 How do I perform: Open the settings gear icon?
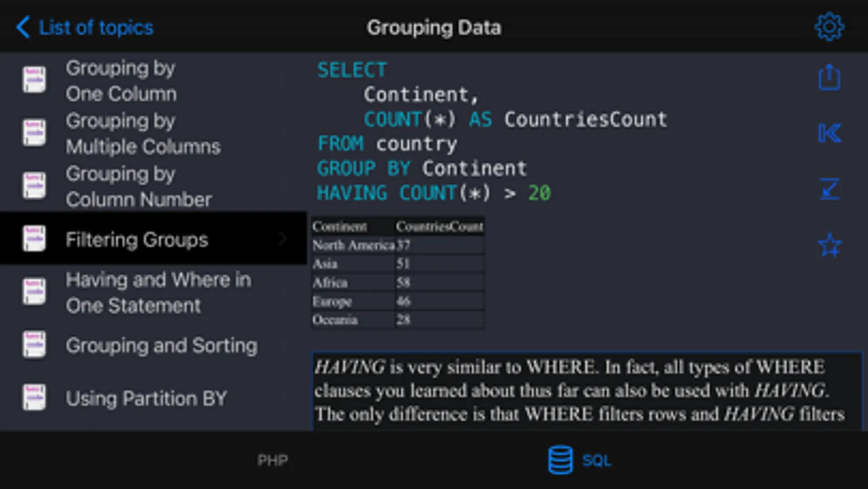[x=829, y=27]
